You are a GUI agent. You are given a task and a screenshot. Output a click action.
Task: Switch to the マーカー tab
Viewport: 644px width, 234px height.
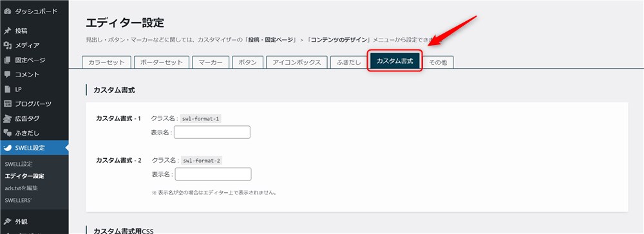coord(211,62)
